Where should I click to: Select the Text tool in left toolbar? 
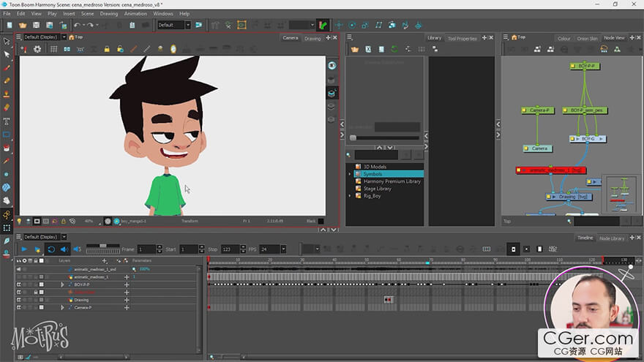[x=7, y=121]
